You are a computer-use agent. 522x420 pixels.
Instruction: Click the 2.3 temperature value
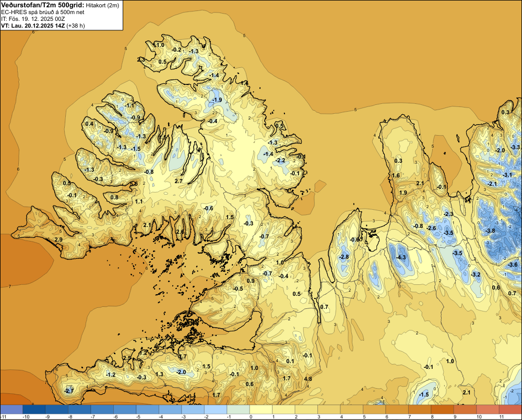[141, 59]
